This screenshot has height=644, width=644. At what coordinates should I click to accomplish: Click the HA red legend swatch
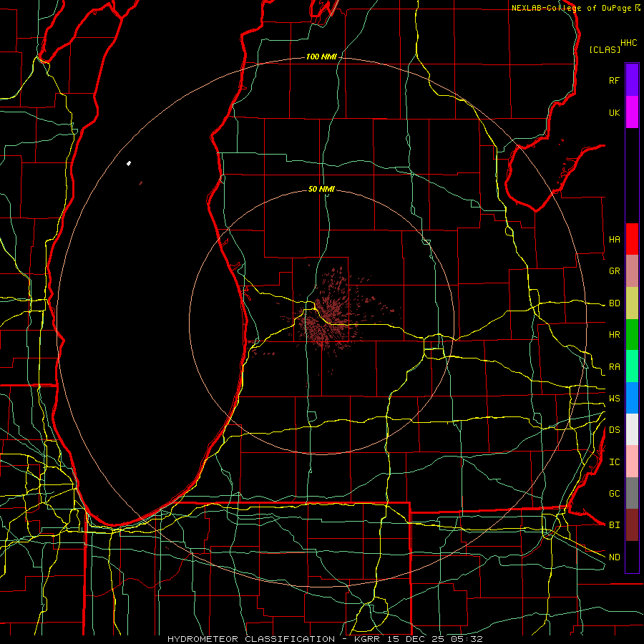pos(632,239)
